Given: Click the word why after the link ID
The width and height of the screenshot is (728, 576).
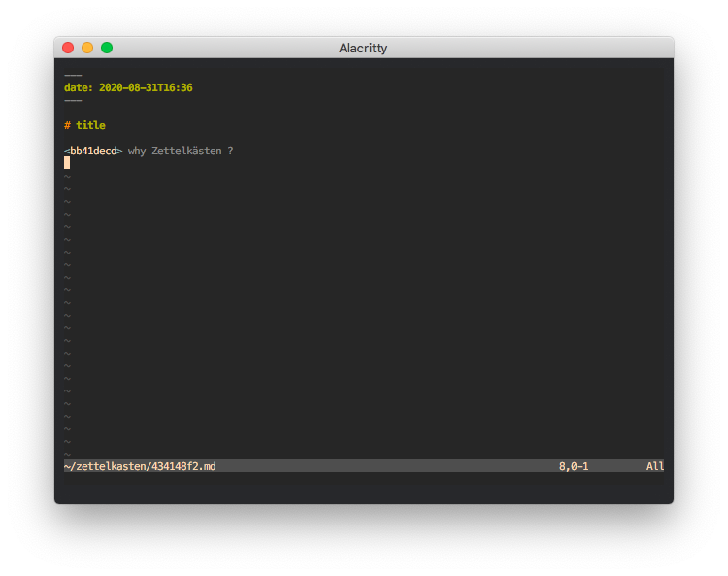Looking at the screenshot, I should [137, 151].
